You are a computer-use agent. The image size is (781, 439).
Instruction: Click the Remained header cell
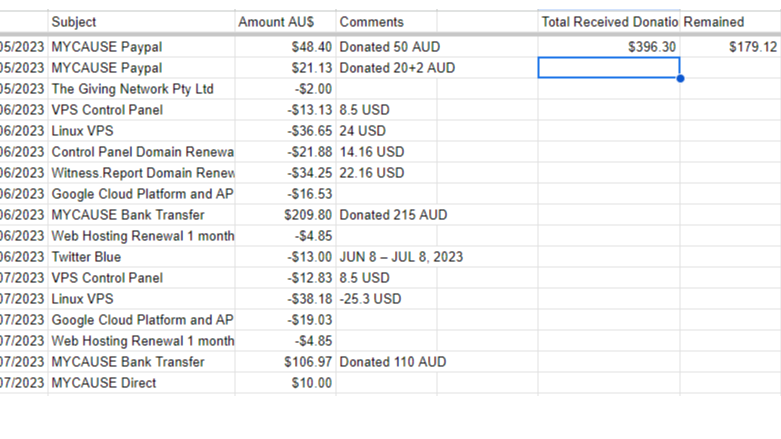click(x=729, y=22)
